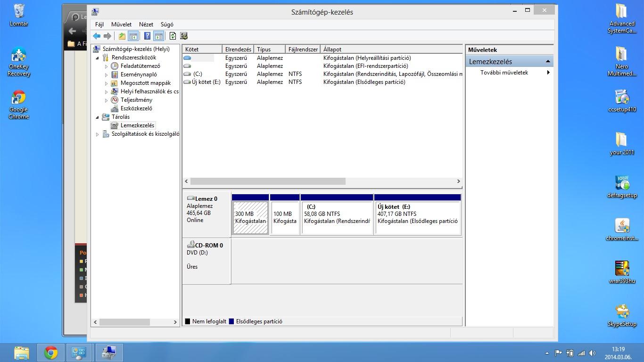Click the Control Panel taskbar icon
Image resolution: width=644 pixels, height=362 pixels.
pyautogui.click(x=79, y=353)
